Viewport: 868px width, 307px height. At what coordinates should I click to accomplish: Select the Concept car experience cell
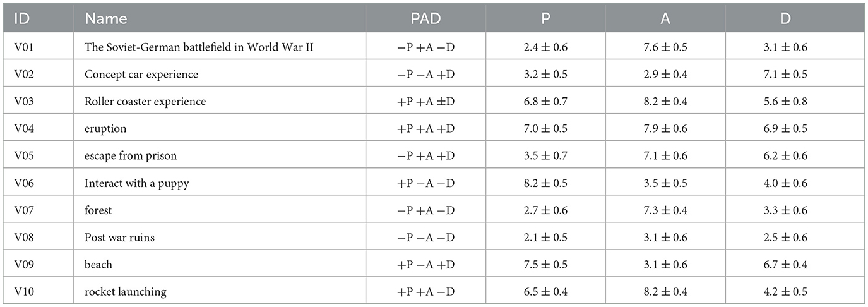(141, 75)
